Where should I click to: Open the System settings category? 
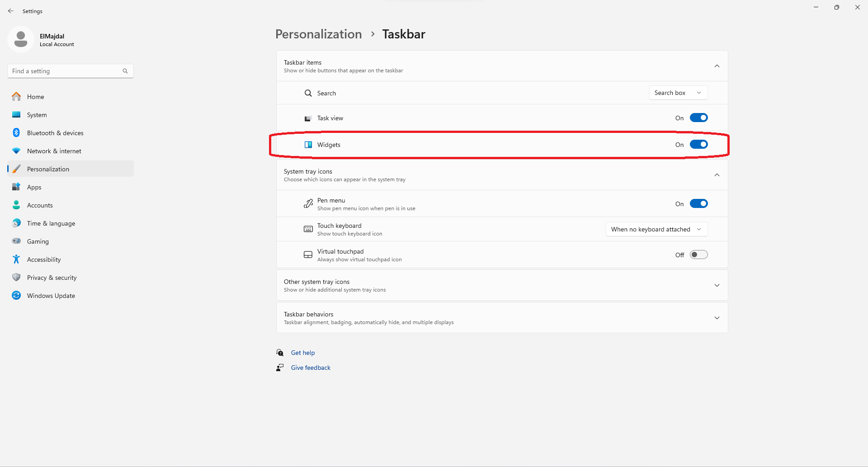[37, 115]
